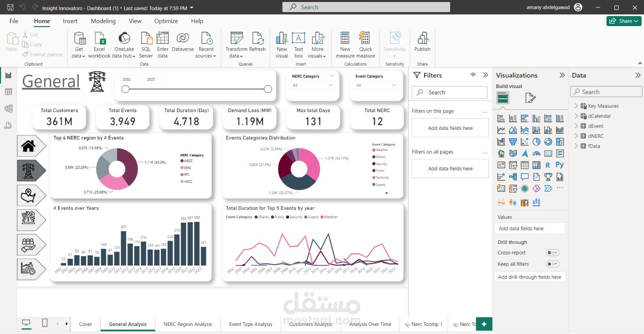
Task: Collapse the Visualizations pane
Action: click(x=562, y=75)
